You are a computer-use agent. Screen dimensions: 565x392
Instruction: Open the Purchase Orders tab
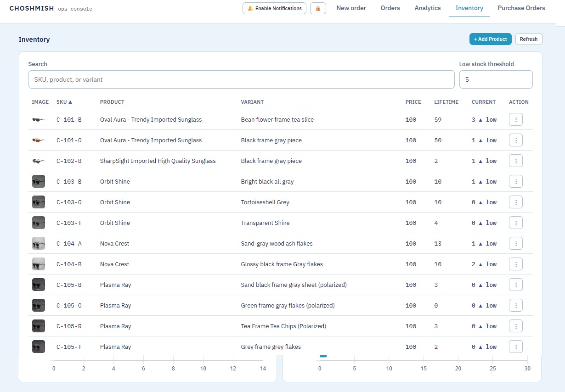[521, 8]
